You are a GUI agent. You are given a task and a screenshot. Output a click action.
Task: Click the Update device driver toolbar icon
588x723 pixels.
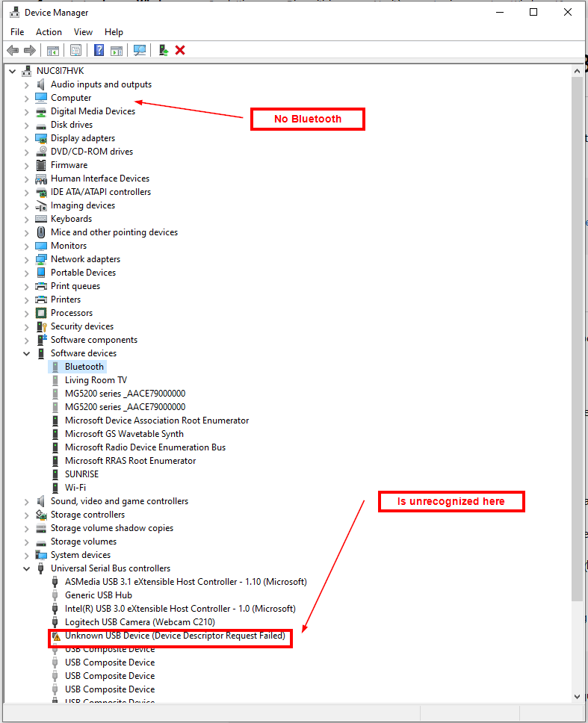coord(164,50)
